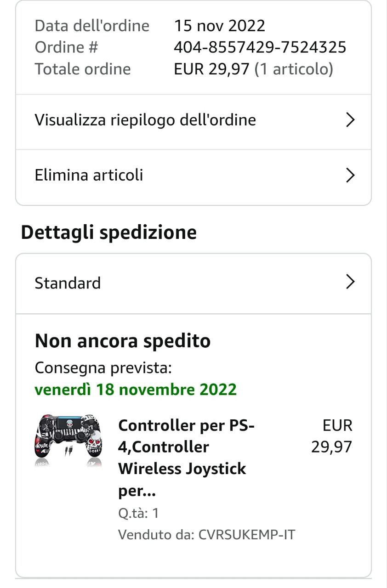Click item price beside the controller title
This screenshot has width=387, height=588.
[x=332, y=436]
